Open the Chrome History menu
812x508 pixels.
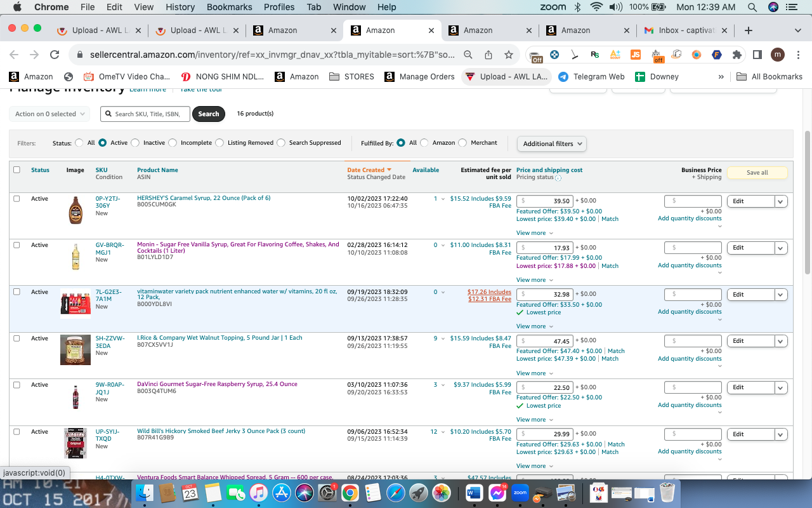180,7
